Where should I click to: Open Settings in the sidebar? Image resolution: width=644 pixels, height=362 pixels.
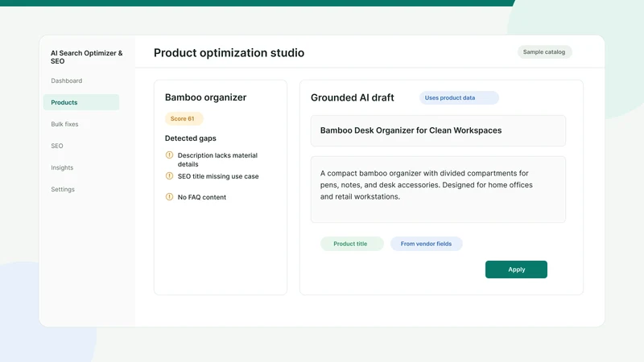63,189
